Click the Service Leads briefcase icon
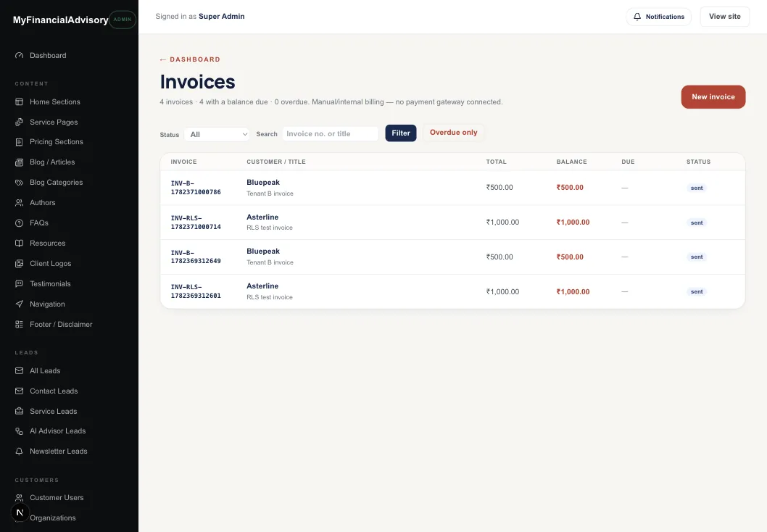 tap(19, 411)
